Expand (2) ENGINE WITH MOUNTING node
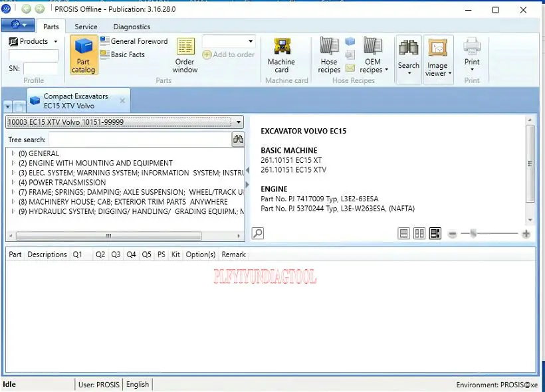545x392 pixels. (x=13, y=163)
